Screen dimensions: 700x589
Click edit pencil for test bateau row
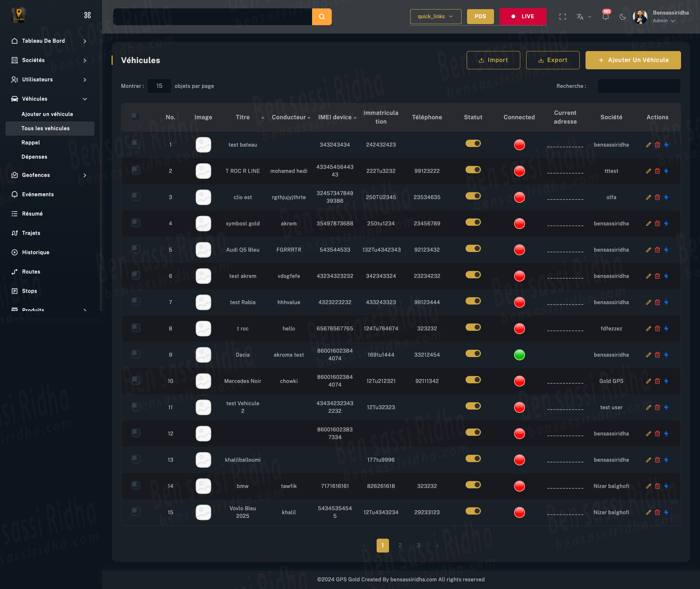coord(648,145)
